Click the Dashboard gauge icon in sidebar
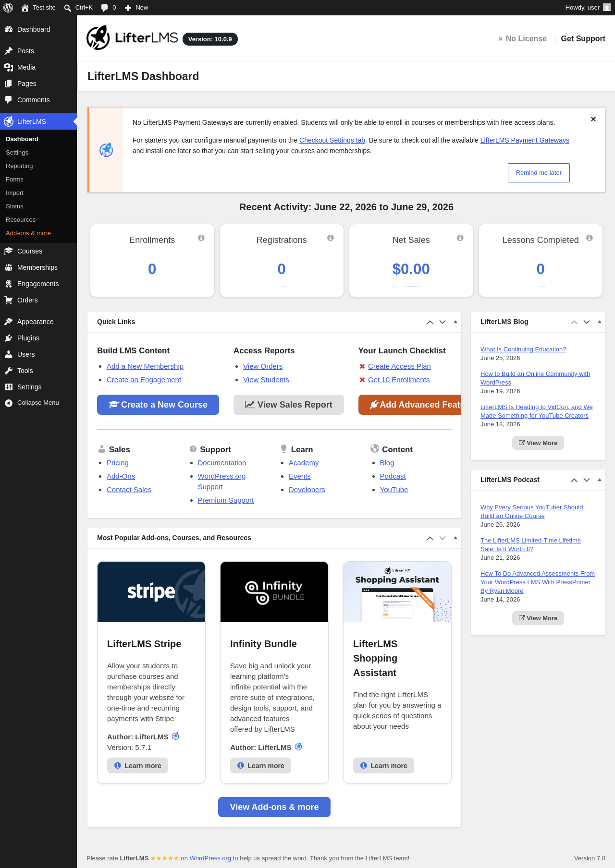The height and width of the screenshot is (868, 615). [9, 29]
